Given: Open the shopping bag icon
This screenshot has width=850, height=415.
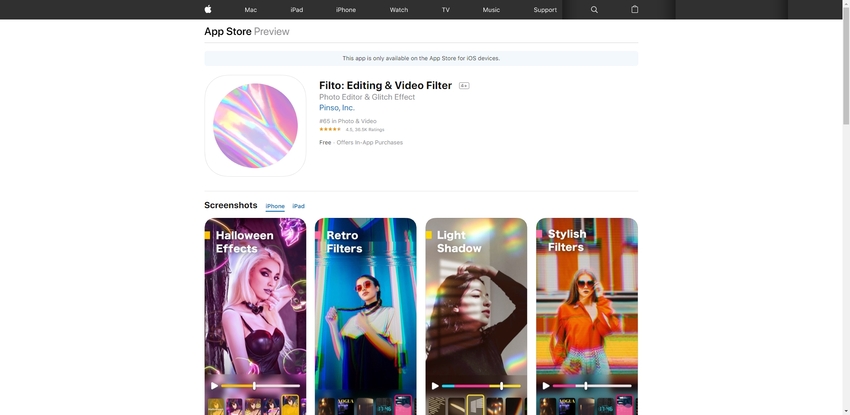Looking at the screenshot, I should point(634,9).
